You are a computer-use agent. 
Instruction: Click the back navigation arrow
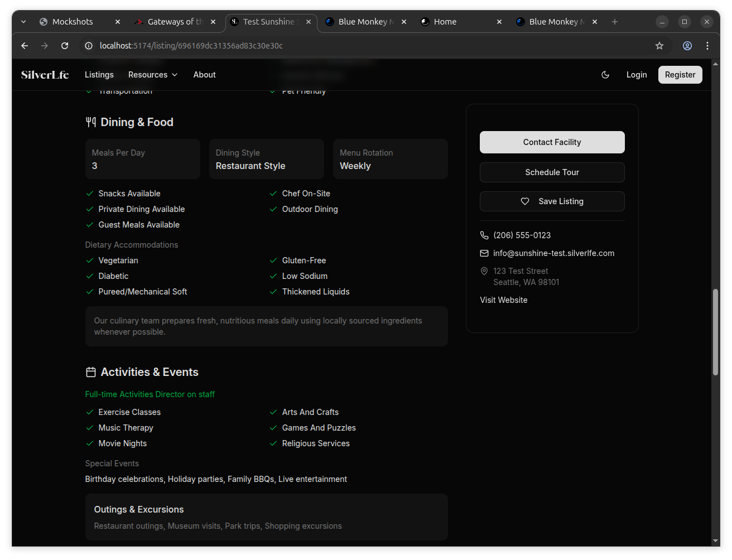click(x=25, y=46)
